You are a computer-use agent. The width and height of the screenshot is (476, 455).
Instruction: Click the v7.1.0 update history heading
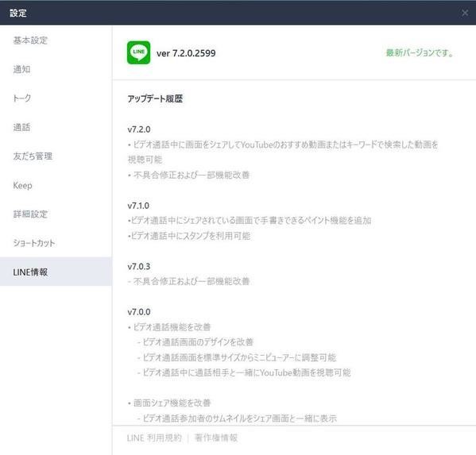138,206
